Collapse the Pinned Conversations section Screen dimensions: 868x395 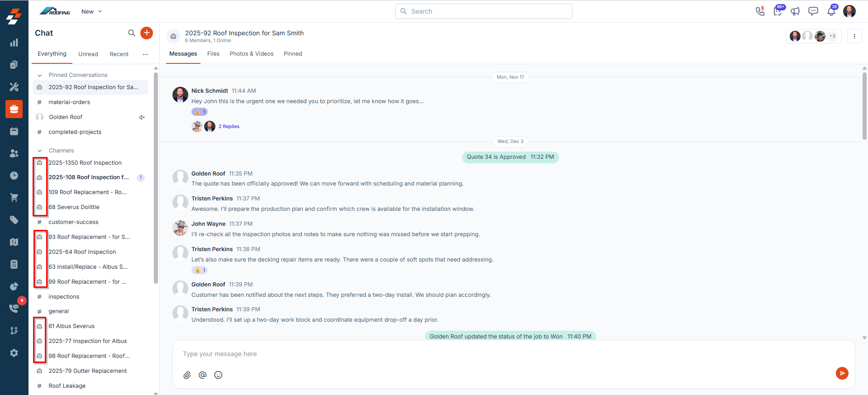[x=40, y=75]
